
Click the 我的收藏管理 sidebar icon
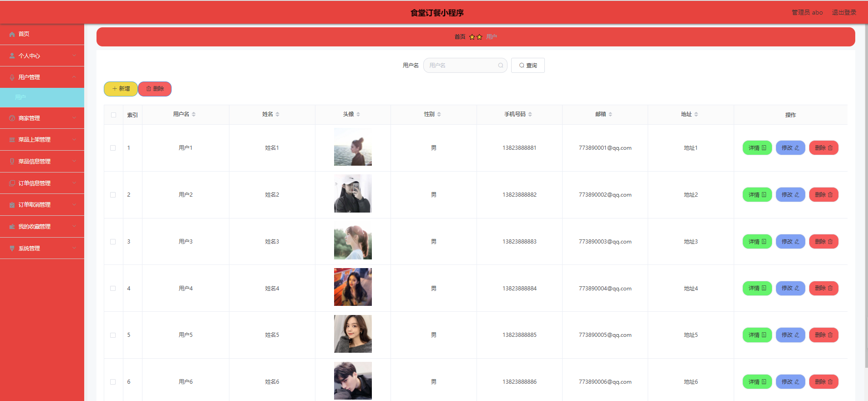(12, 227)
